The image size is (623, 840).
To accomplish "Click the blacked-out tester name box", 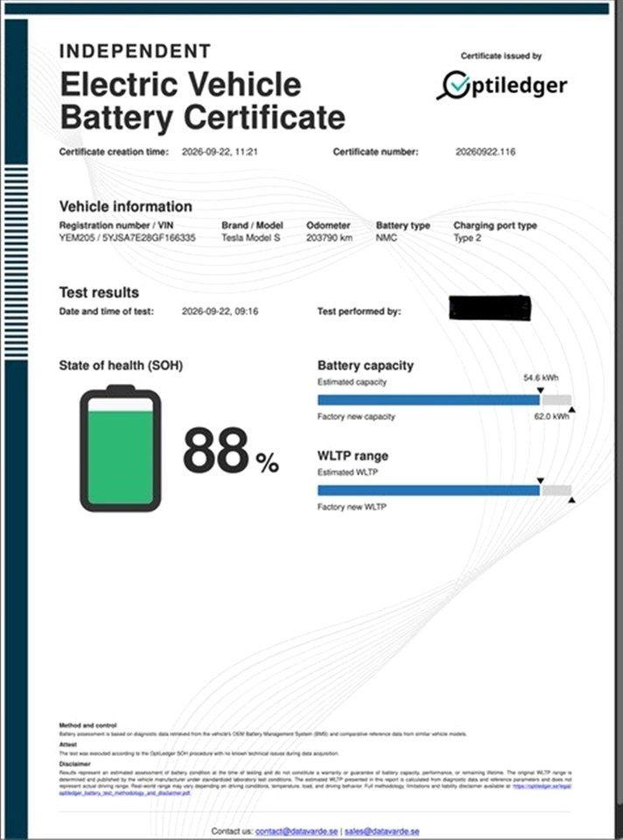I will (490, 308).
